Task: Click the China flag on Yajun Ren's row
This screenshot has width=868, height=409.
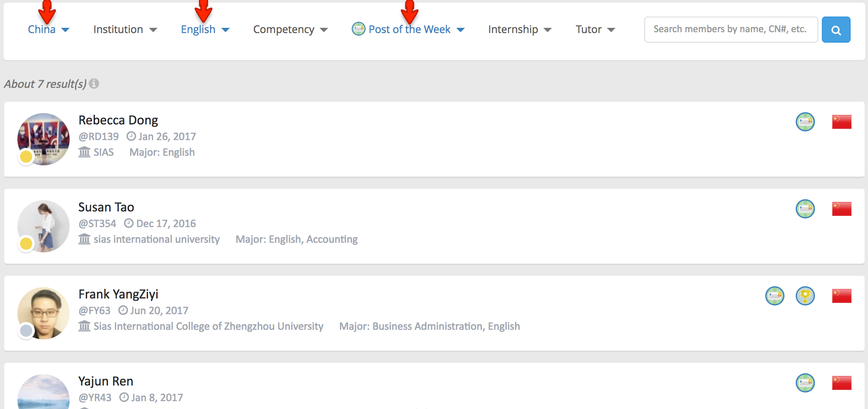Action: [842, 383]
